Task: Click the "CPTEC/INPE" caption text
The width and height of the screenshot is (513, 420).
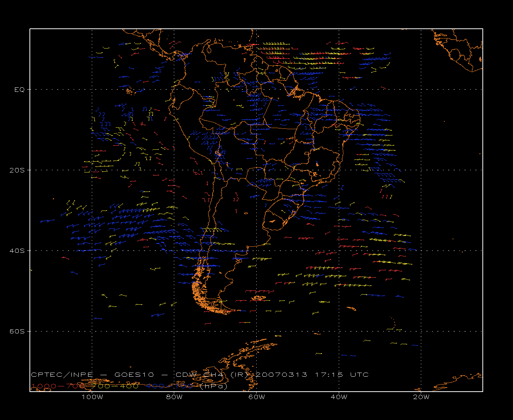Action: 62,375
